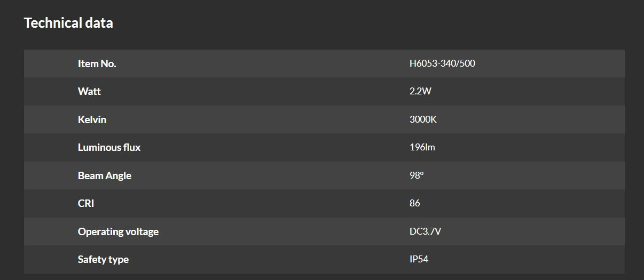Select the 98º beam angle value
The height and width of the screenshot is (280, 644).
pos(417,175)
